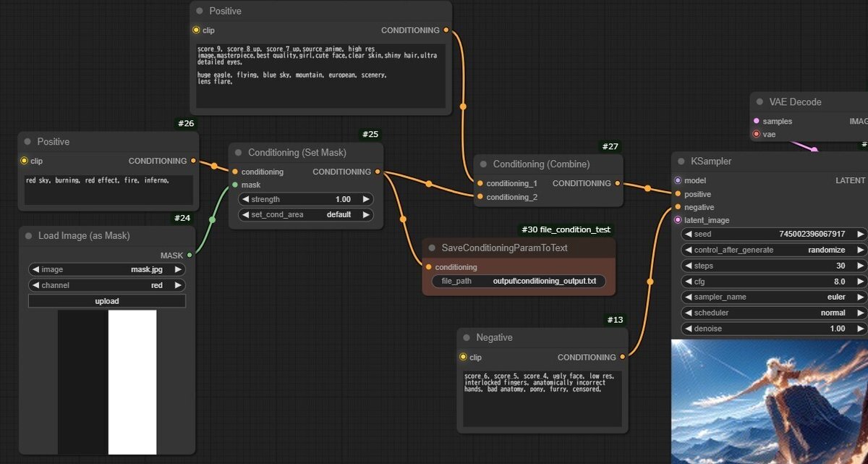Screen dimensions: 868x464
Task: Click the LATENT output dot on KSampler
Action: pyautogui.click(x=865, y=180)
